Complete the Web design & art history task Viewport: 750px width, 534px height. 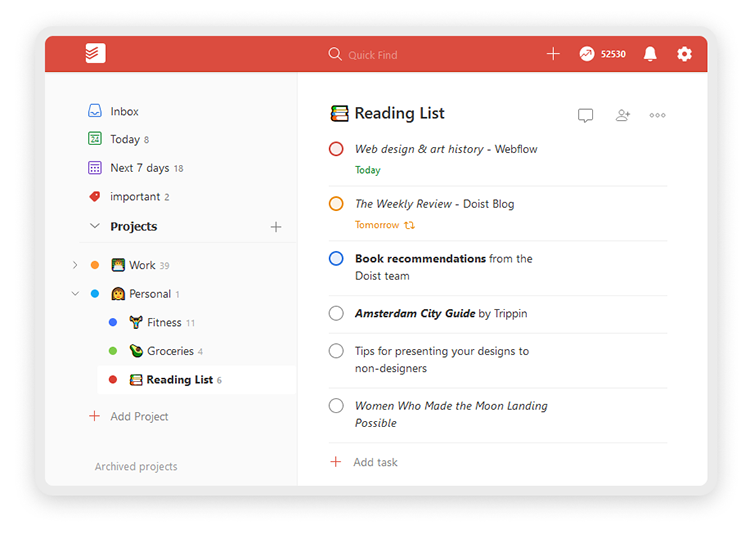[336, 149]
